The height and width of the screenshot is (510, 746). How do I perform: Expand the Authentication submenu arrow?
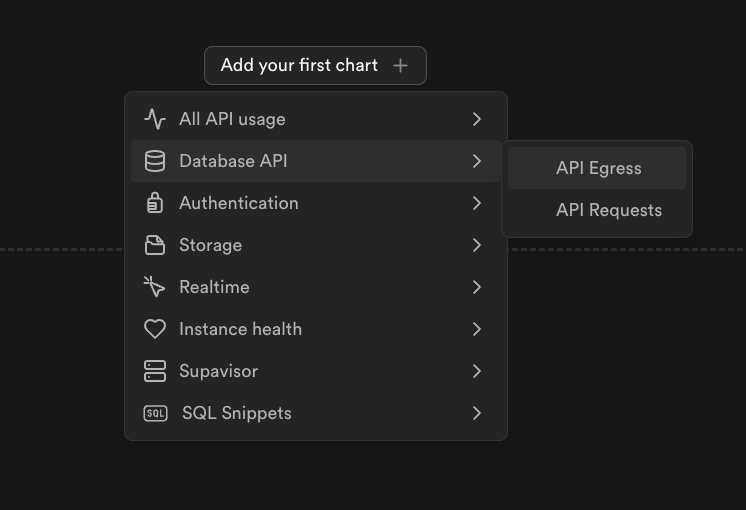[x=477, y=203]
